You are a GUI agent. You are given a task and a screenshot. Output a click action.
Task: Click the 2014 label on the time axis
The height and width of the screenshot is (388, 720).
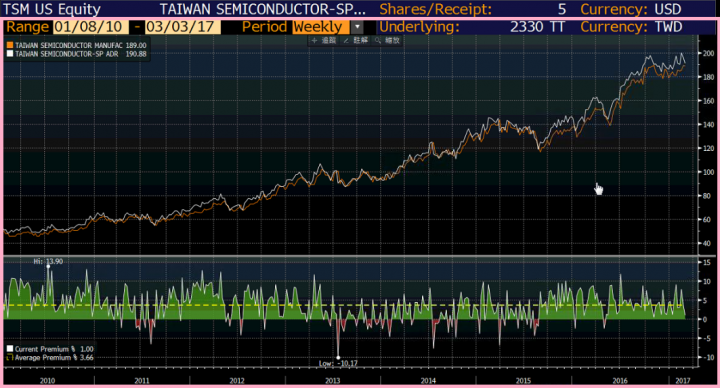click(428, 381)
